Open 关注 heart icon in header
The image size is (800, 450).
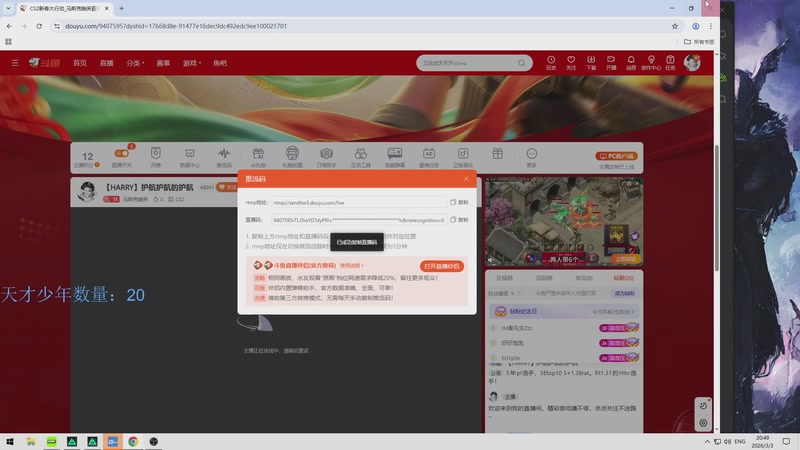(x=571, y=63)
